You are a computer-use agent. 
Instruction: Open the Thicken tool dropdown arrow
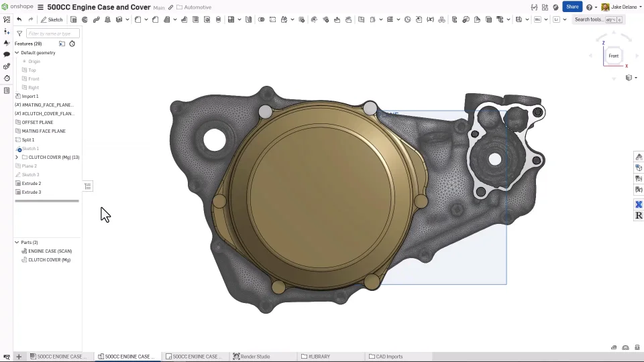127,19
